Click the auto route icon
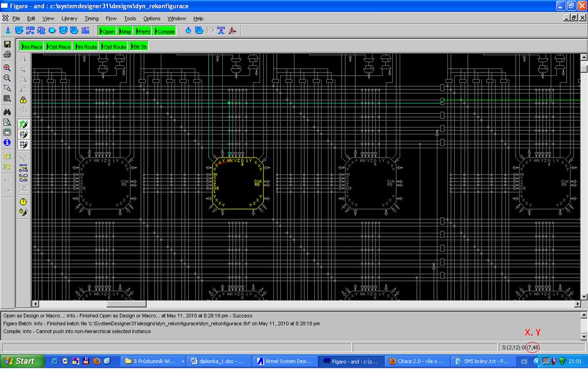 click(x=23, y=167)
